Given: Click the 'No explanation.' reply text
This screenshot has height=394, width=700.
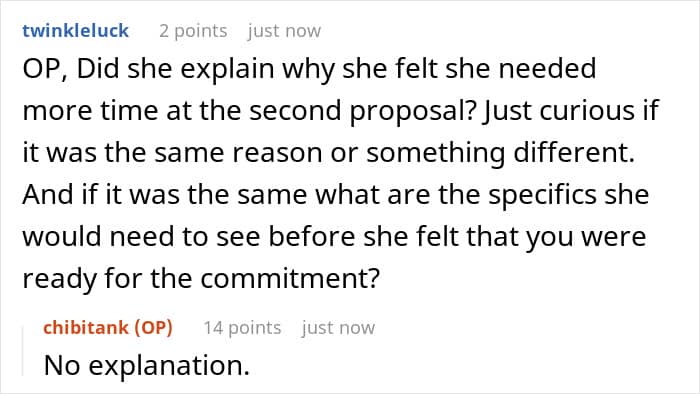Looking at the screenshot, I should click(146, 365).
